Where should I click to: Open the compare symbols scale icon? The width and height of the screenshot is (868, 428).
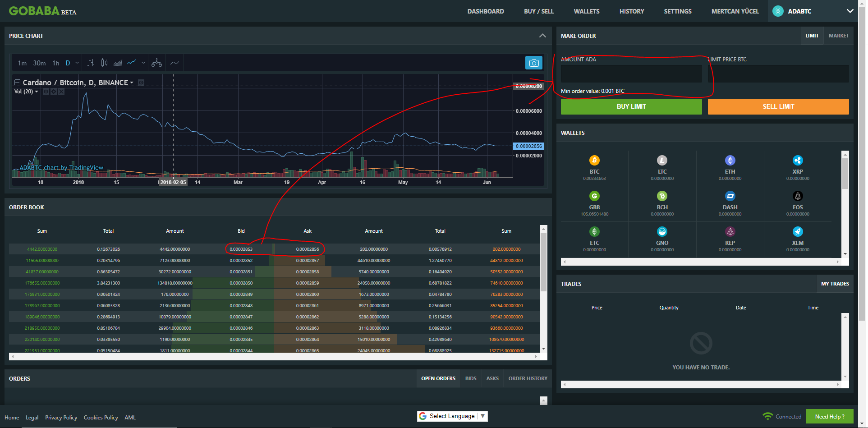tap(156, 63)
